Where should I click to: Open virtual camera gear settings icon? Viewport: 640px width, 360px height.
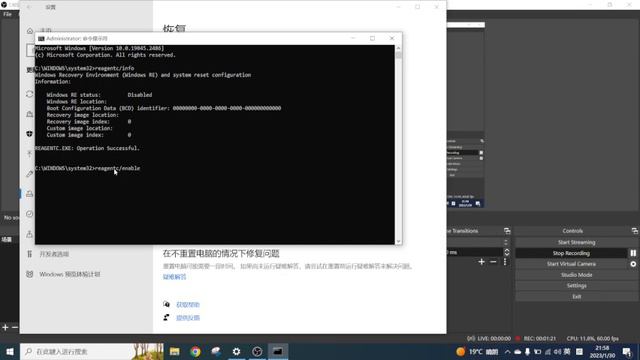(633, 264)
